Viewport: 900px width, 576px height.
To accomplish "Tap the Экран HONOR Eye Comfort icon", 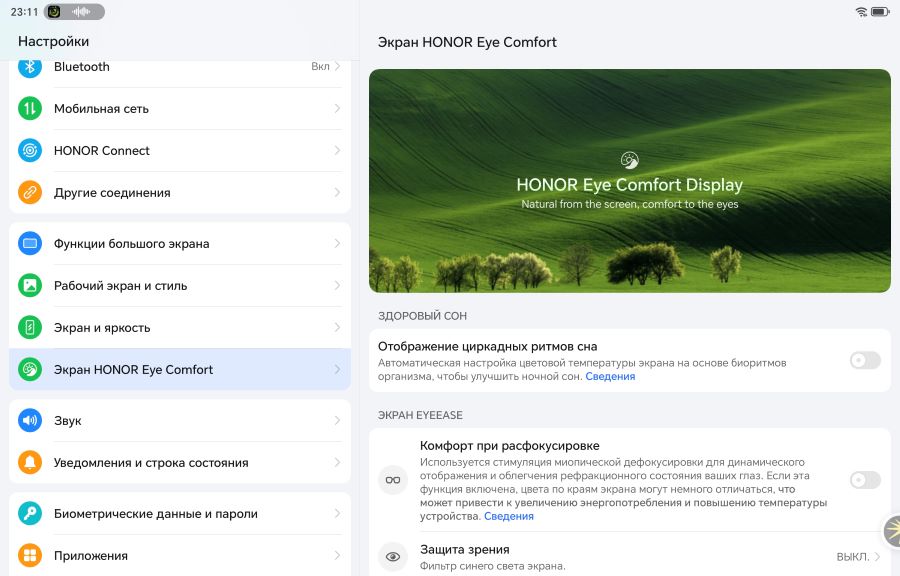I will coord(30,369).
